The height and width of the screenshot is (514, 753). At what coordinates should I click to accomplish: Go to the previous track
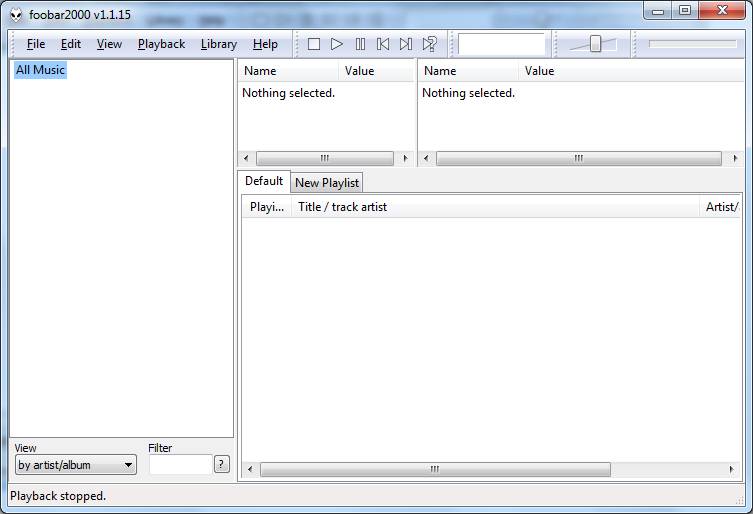click(x=383, y=44)
